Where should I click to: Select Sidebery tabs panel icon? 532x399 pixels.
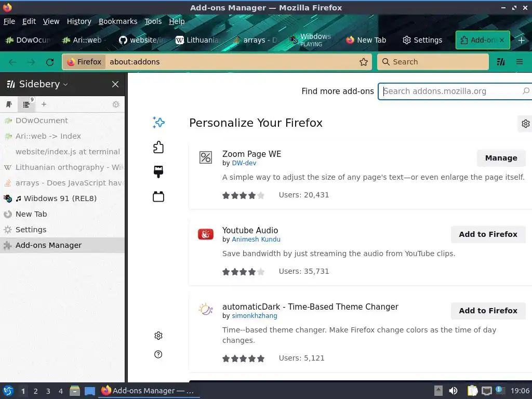tap(26, 104)
